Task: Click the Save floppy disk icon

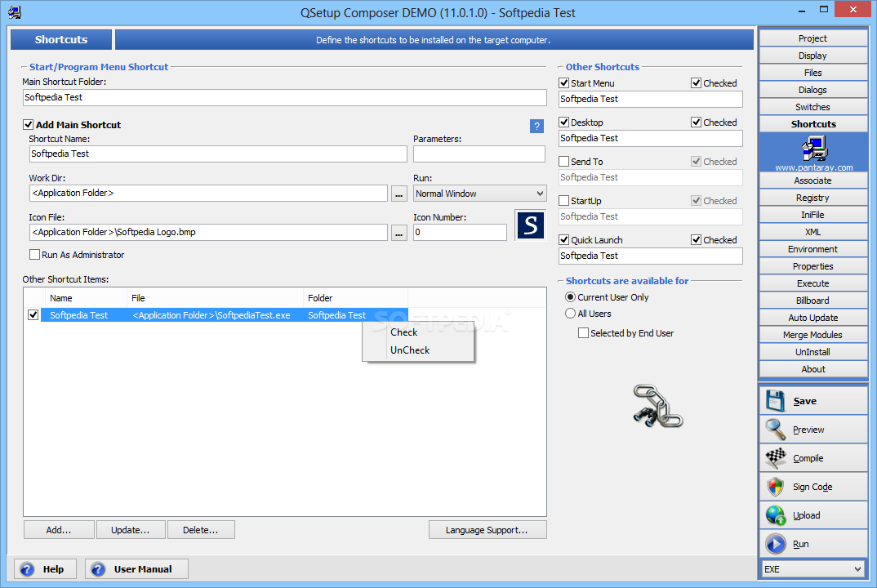Action: point(775,401)
